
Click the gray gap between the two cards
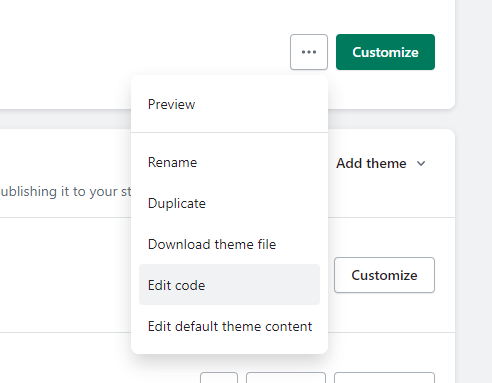[66, 119]
